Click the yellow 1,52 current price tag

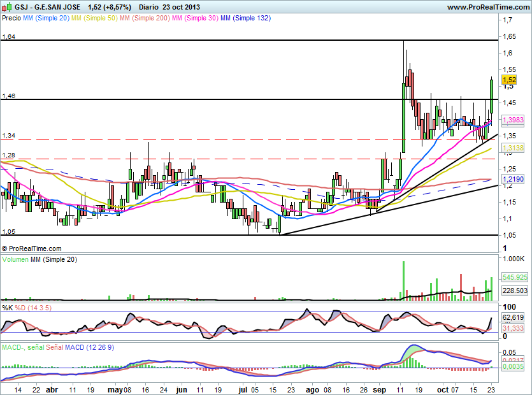pyautogui.click(x=509, y=80)
